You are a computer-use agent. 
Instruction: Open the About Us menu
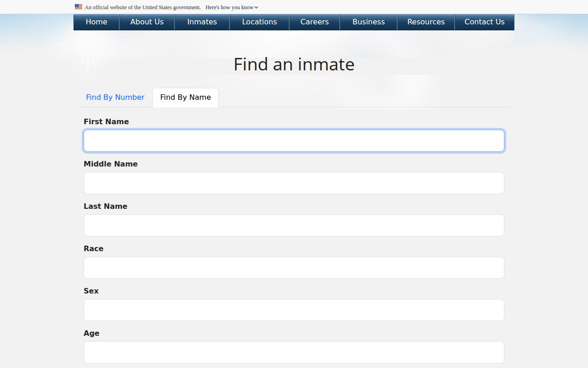(147, 22)
